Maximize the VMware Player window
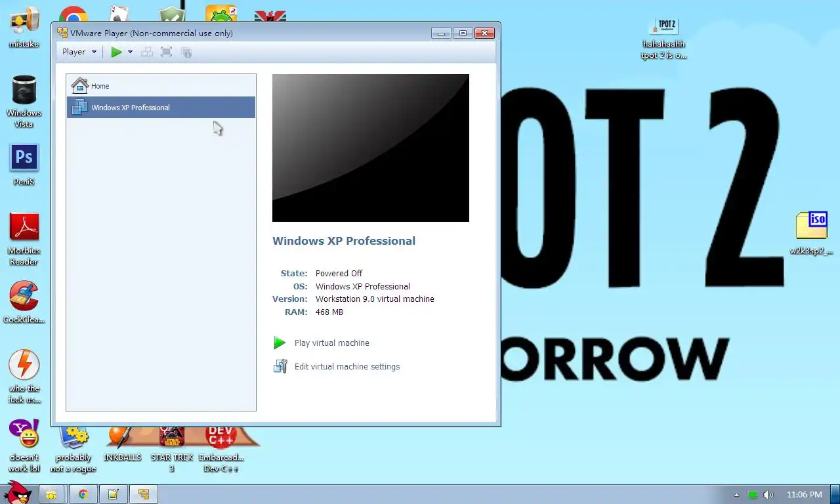The image size is (840, 504). click(463, 33)
